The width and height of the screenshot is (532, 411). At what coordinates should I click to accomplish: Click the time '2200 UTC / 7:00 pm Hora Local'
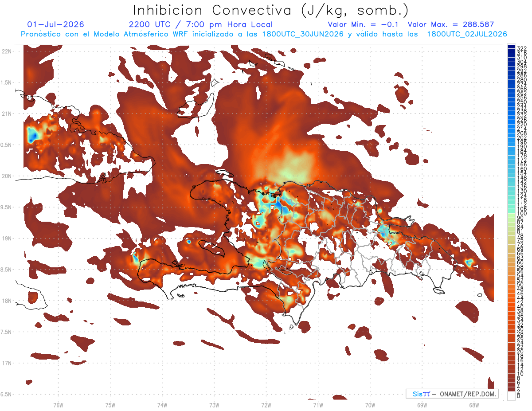pyautogui.click(x=201, y=24)
